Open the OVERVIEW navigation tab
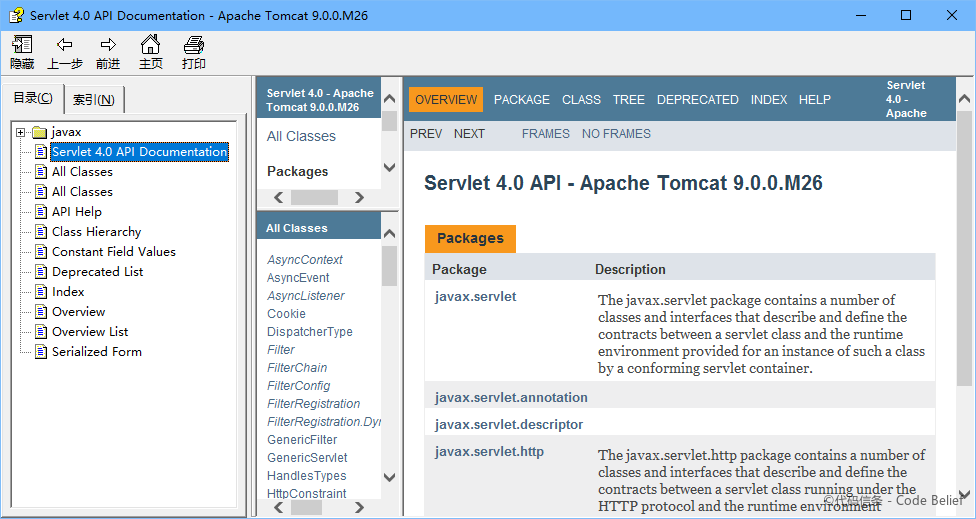This screenshot has width=976, height=519. [x=446, y=100]
